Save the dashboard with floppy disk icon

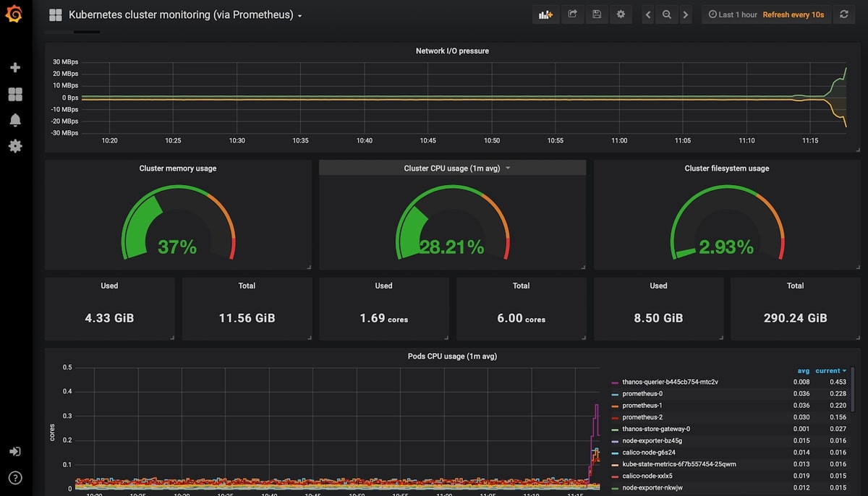[x=596, y=14]
